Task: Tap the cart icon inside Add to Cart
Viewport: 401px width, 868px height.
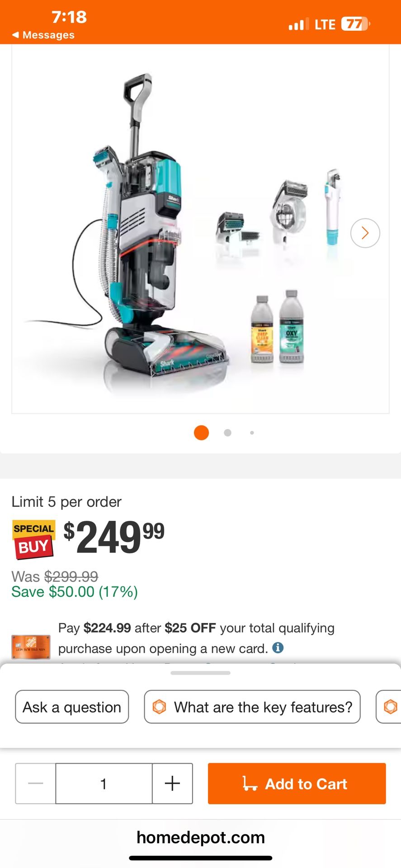Action: pos(250,783)
